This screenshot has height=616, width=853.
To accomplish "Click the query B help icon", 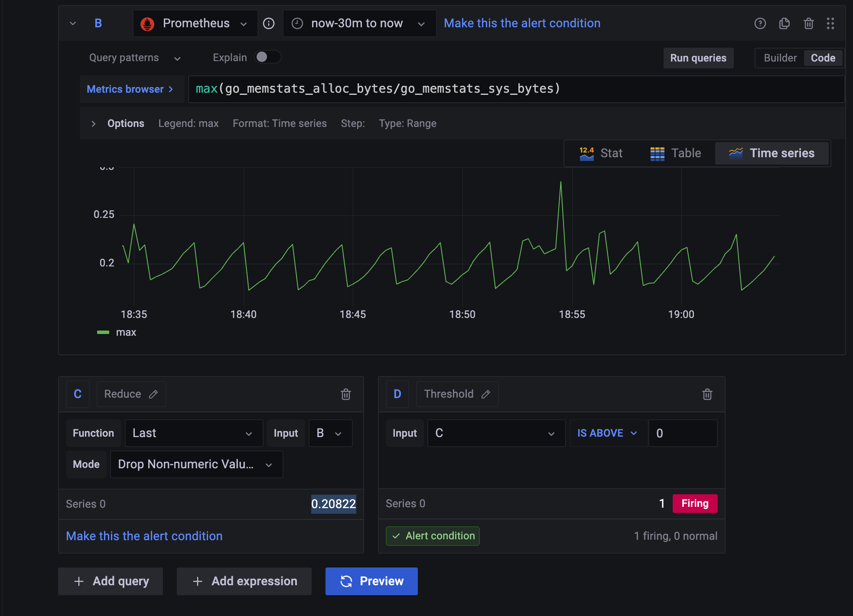I will point(760,23).
